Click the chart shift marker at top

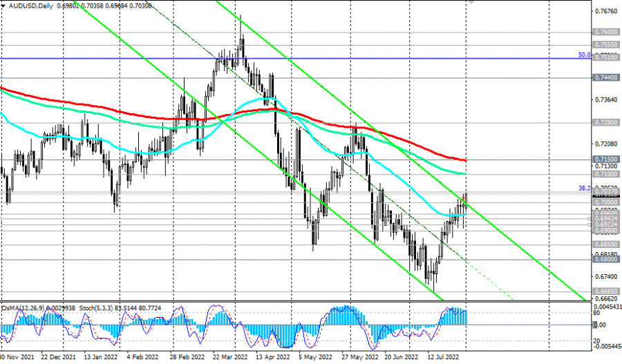(473, 2)
